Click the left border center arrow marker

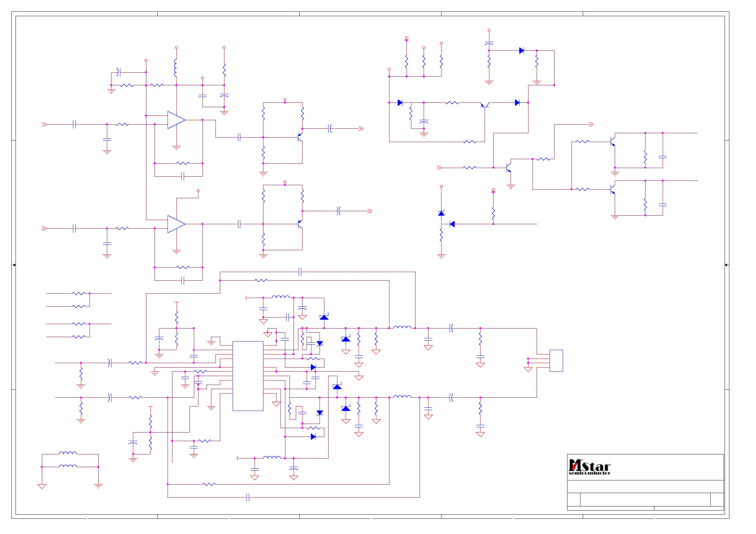14,265
